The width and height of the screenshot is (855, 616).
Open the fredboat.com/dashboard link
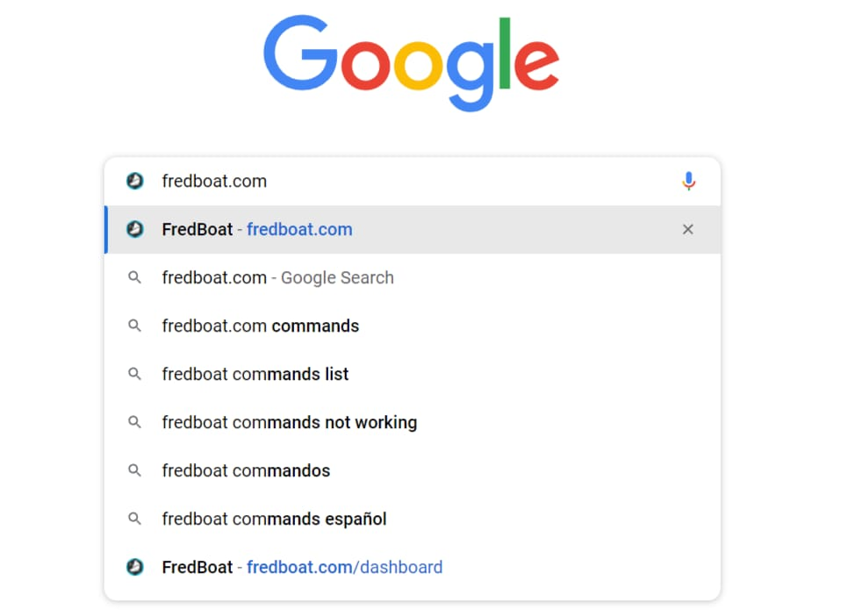point(345,568)
